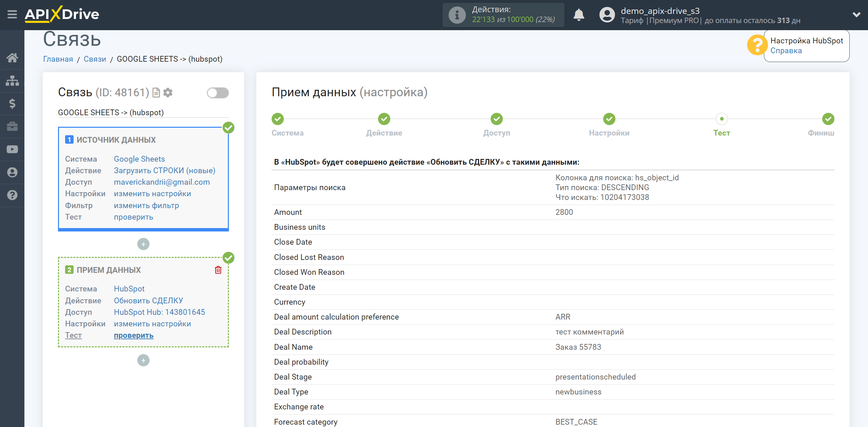Open maverickandrii@gmail.com access link

(162, 182)
